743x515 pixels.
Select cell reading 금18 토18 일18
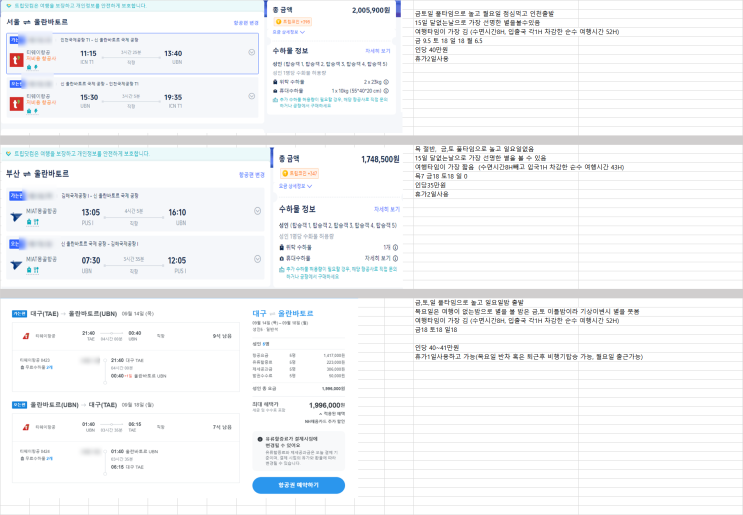pos(436,330)
